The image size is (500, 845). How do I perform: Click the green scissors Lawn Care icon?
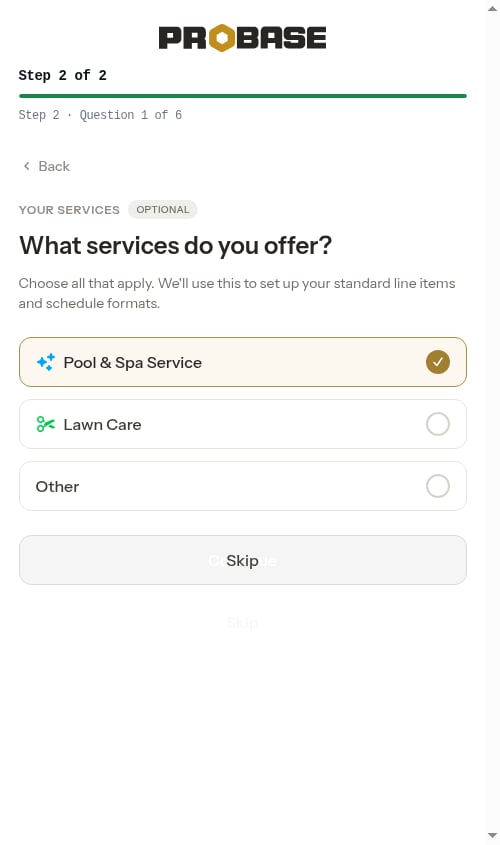pyautogui.click(x=46, y=424)
